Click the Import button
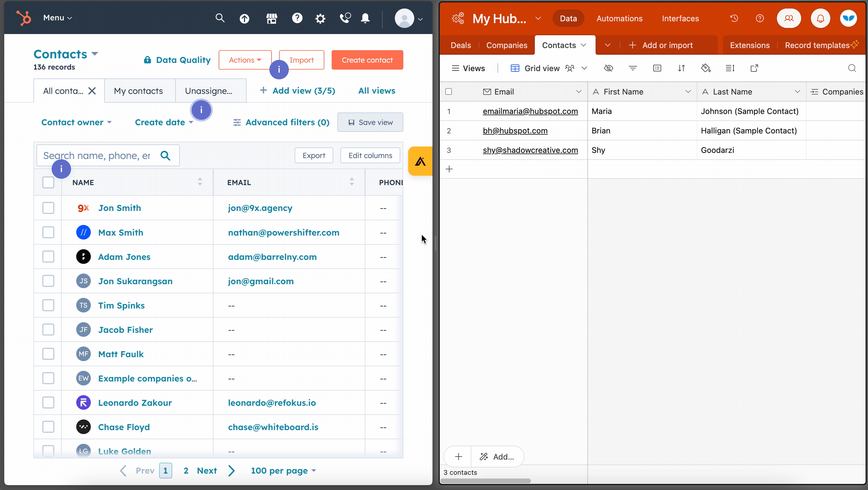868x490 pixels. click(x=301, y=60)
